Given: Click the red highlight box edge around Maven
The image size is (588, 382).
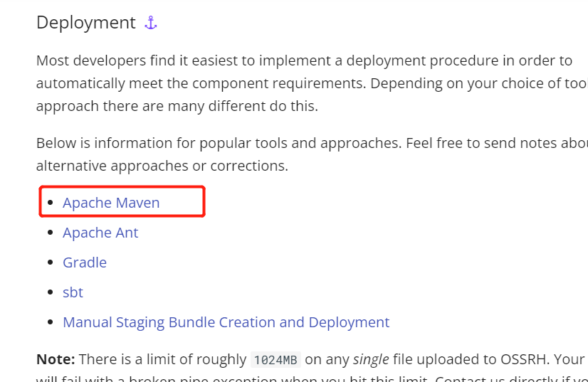Looking at the screenshot, I should click(x=204, y=201).
